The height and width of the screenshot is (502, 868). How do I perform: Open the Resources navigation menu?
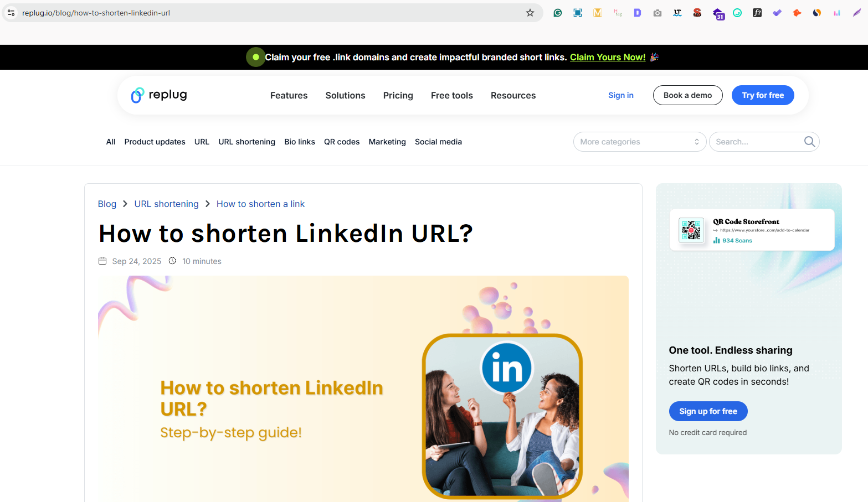pos(513,95)
